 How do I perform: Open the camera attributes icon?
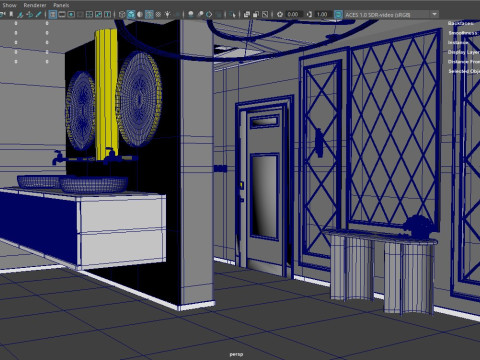[x=3, y=14]
